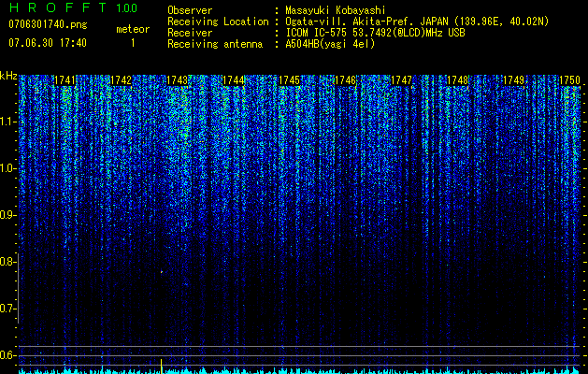Click the meteor count value 1
This screenshot has width=588, height=374.
click(x=133, y=43)
